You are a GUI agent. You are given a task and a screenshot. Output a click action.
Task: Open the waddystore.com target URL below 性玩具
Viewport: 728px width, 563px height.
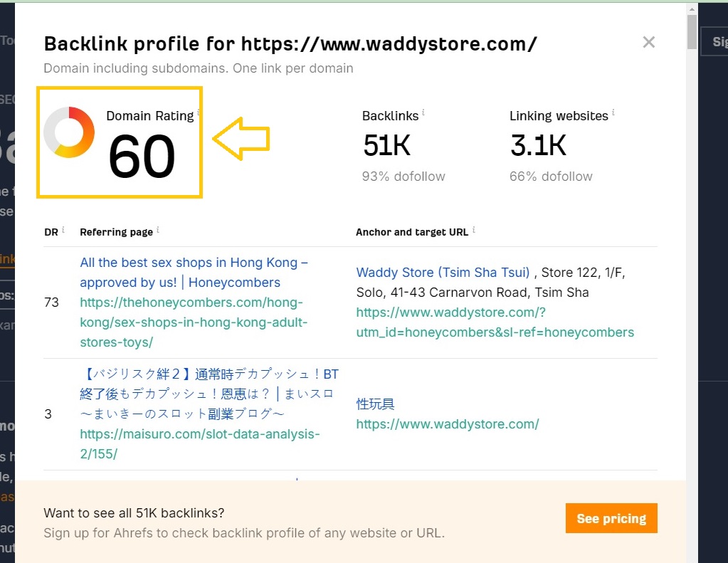pyautogui.click(x=448, y=424)
